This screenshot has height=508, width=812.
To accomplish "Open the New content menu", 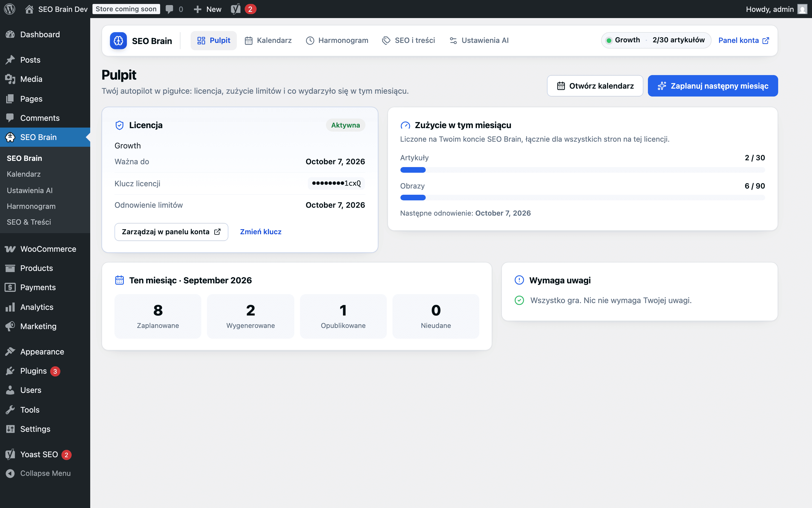I will pos(208,9).
